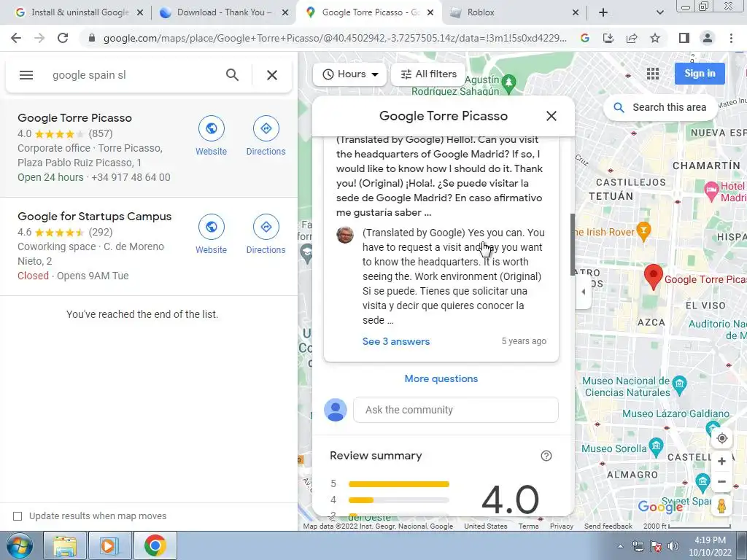This screenshot has width=747, height=560.
Task: Toggle Update results when map moves
Action: [x=18, y=516]
